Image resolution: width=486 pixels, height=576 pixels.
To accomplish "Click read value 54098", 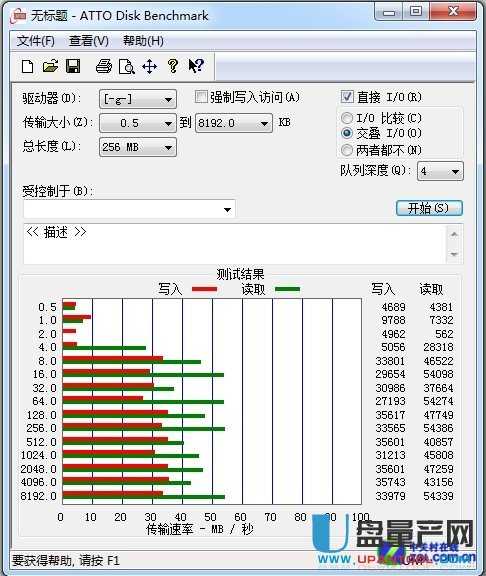I will click(x=438, y=374).
